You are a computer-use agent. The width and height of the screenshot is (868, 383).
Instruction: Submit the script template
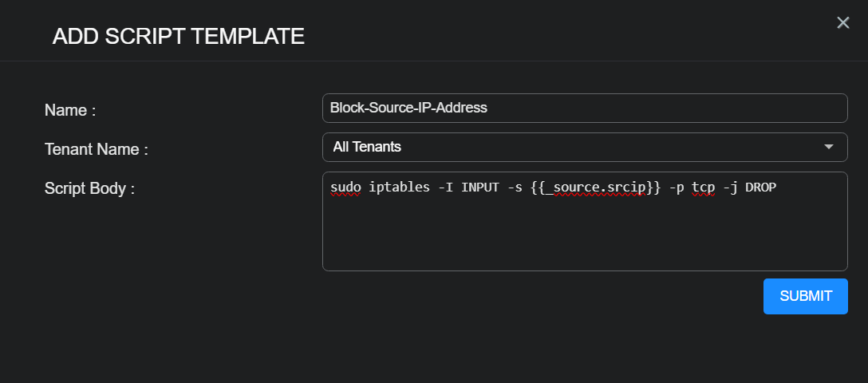(x=805, y=296)
